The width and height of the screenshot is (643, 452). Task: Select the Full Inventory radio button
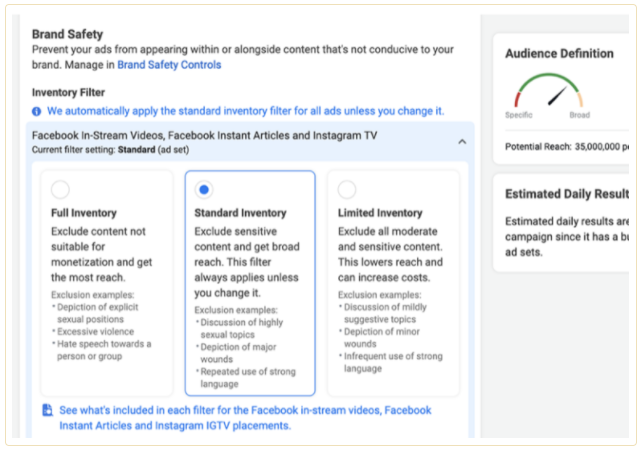click(x=60, y=189)
